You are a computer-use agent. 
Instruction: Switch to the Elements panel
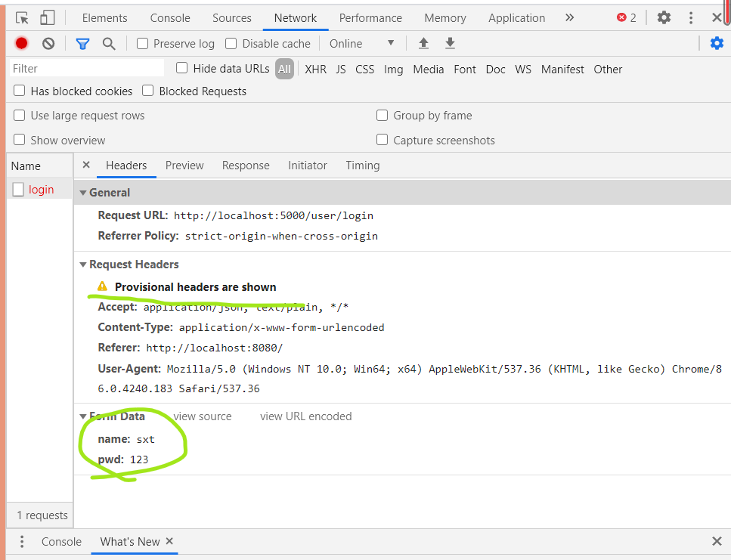pyautogui.click(x=105, y=18)
